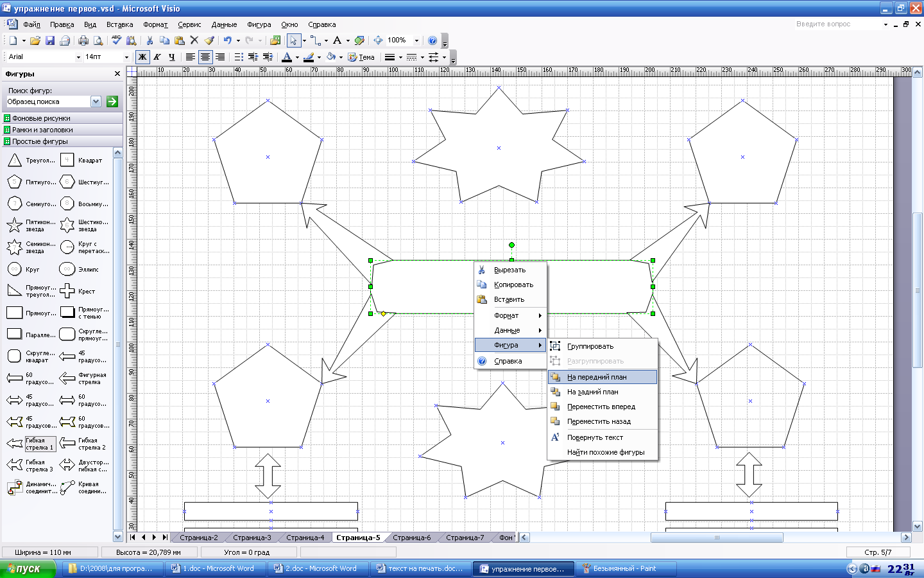
Task: Activate the Format Painter brush
Action: click(209, 40)
